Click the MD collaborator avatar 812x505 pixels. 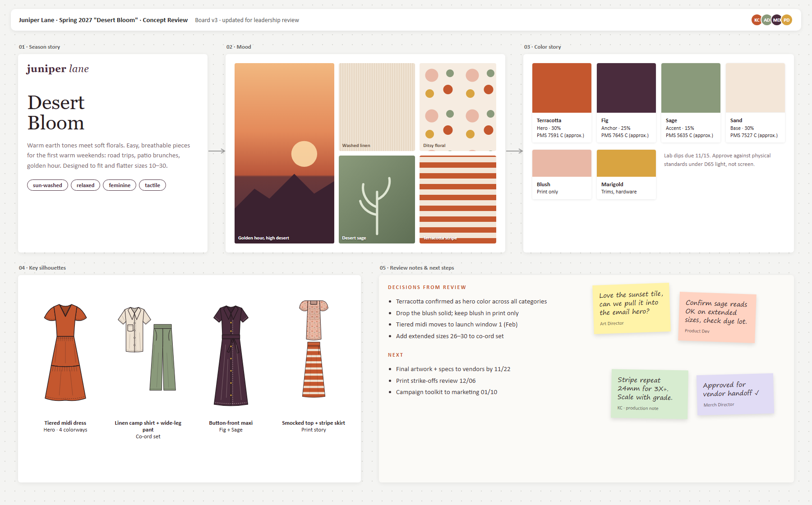(x=776, y=20)
